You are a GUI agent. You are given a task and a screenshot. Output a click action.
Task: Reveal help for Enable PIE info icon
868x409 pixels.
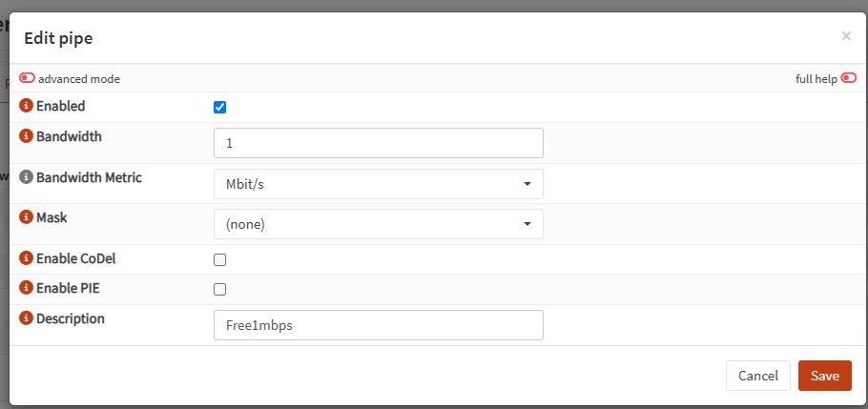(x=26, y=287)
